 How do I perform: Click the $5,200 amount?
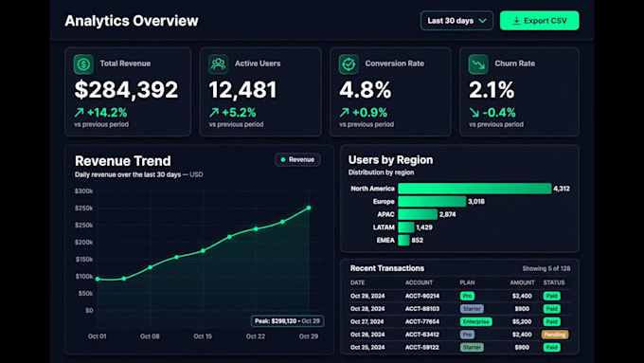coord(522,321)
